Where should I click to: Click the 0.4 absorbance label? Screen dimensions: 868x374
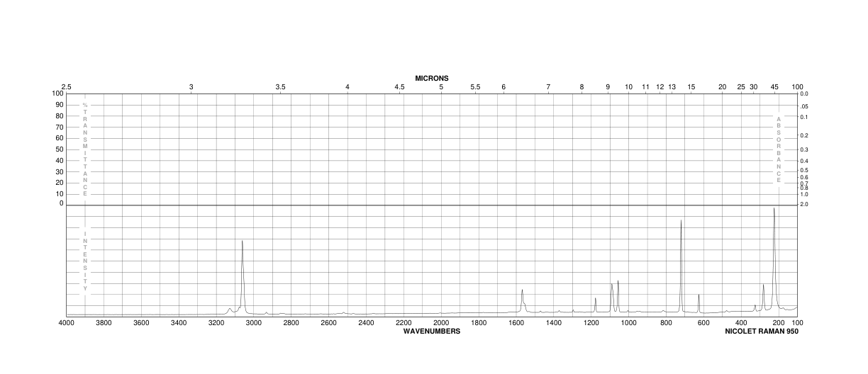[803, 161]
